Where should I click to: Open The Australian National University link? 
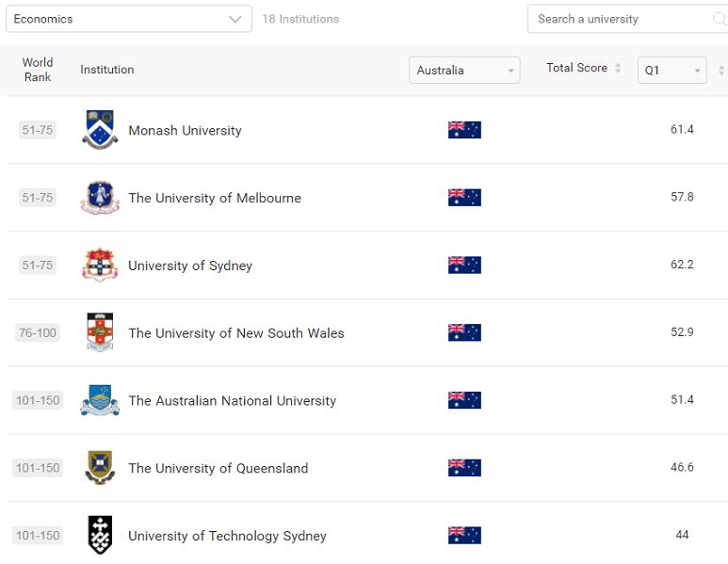pyautogui.click(x=232, y=401)
